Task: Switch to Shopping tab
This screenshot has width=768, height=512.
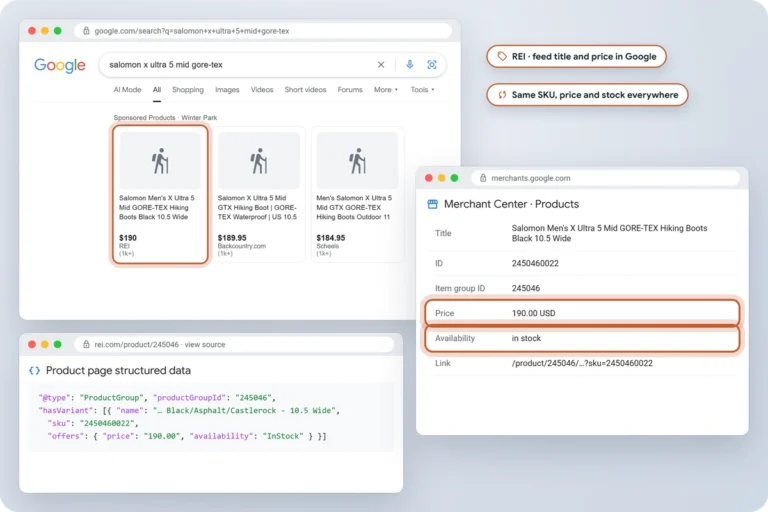Action: [x=188, y=90]
